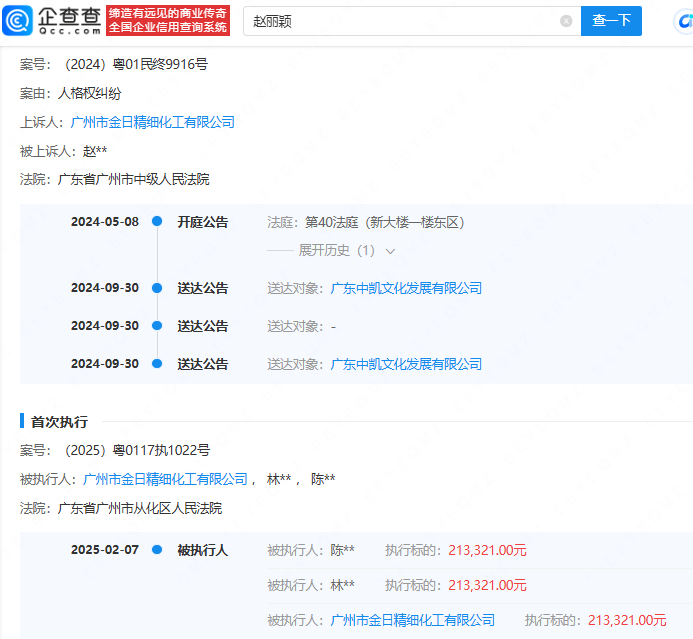Image resolution: width=693 pixels, height=639 pixels.
Task: Click the partially visible icon at top right
Action: tap(683, 20)
